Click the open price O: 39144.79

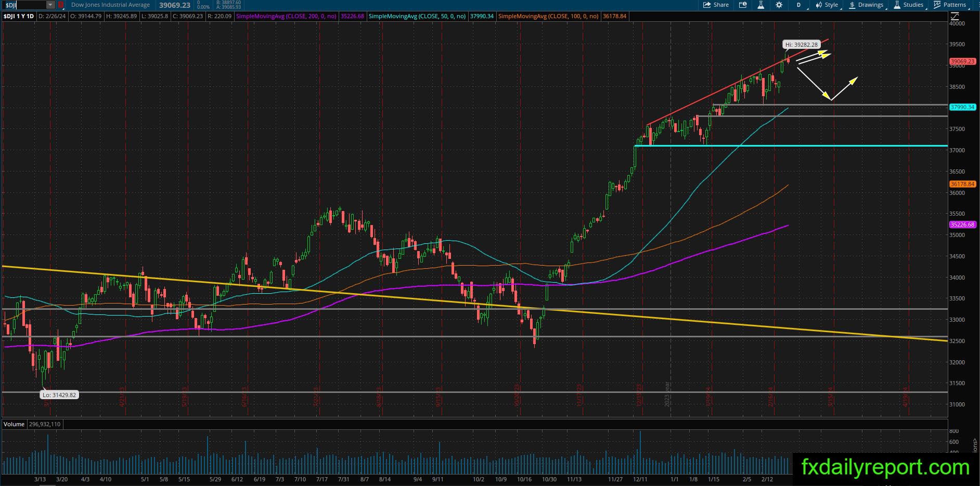click(86, 16)
